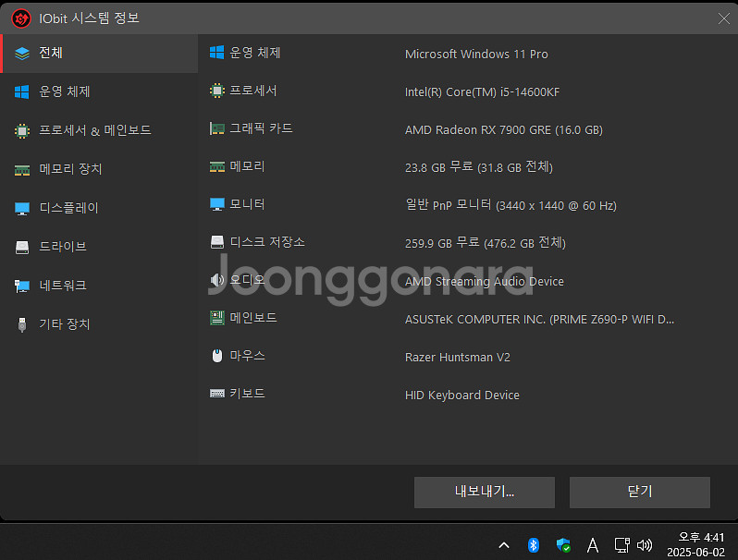Click the 23.8 GB 무료 memory value

pyautogui.click(x=479, y=167)
